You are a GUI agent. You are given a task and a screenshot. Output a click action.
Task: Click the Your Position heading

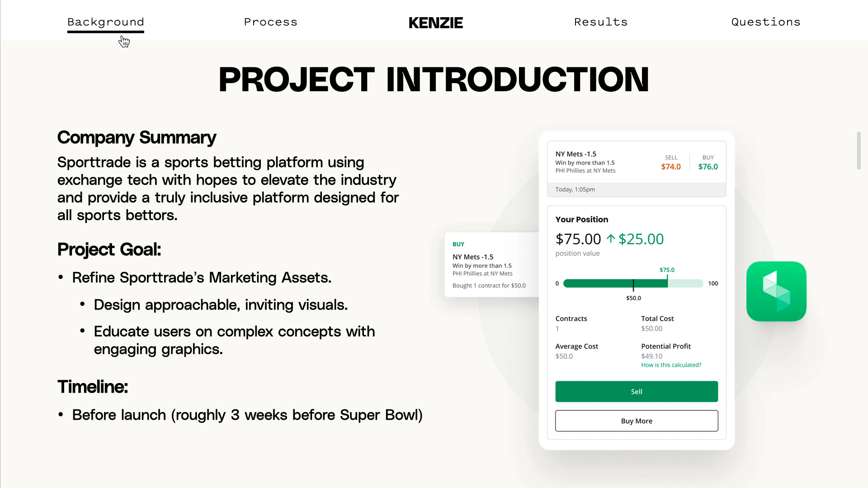click(582, 220)
